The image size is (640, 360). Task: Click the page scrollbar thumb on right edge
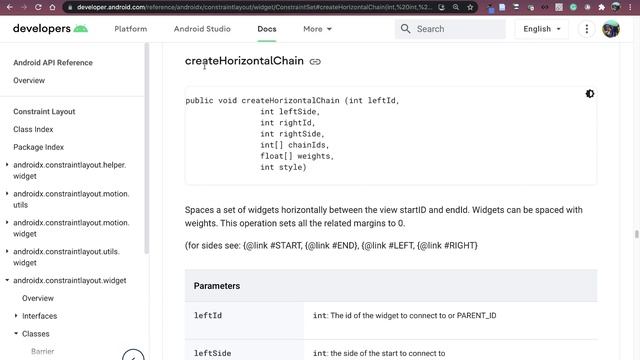click(x=636, y=234)
